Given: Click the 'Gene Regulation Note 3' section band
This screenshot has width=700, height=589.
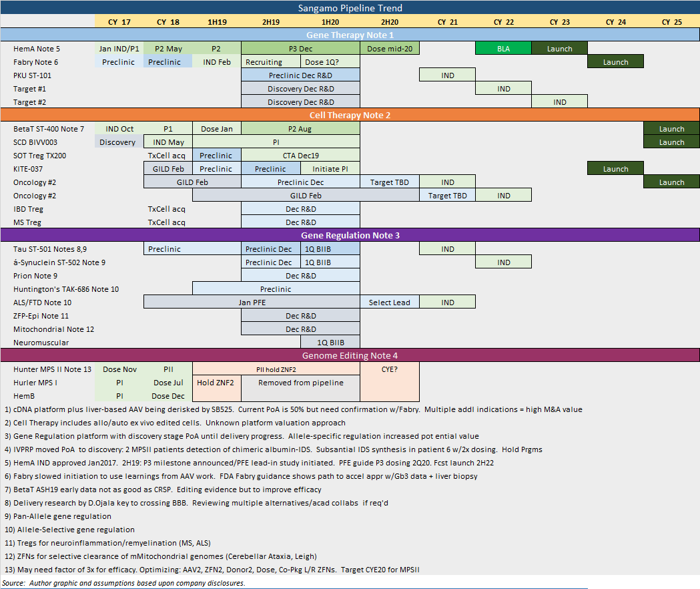Looking at the screenshot, I should pos(350,235).
